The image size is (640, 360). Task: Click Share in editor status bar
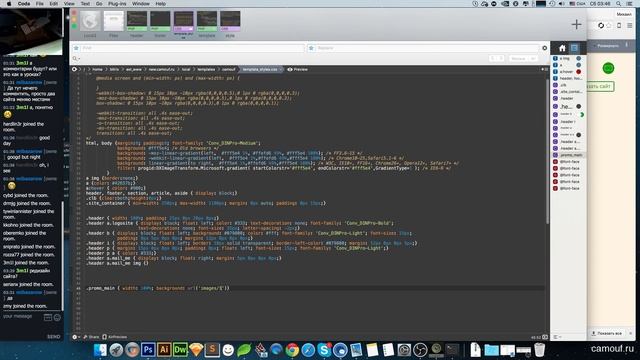(91, 337)
